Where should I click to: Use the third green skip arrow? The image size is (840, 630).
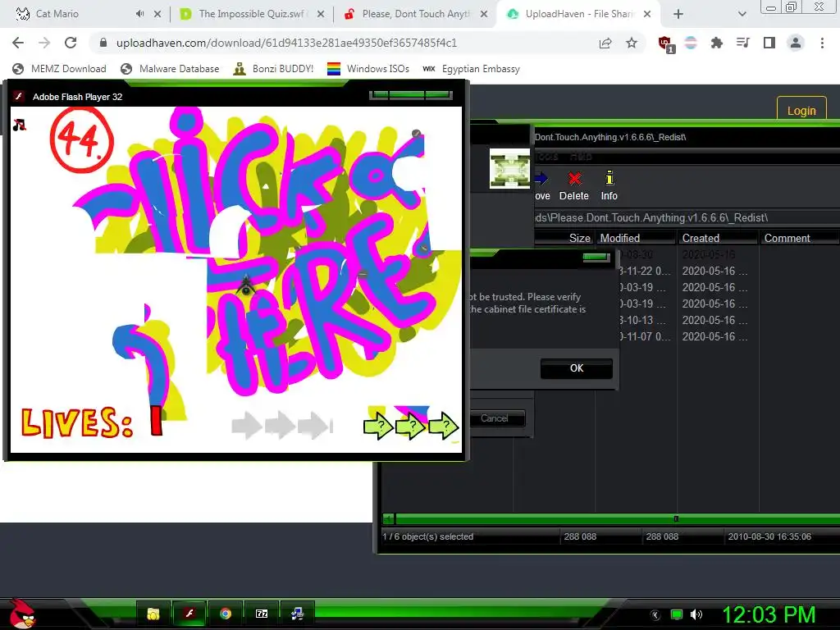444,426
